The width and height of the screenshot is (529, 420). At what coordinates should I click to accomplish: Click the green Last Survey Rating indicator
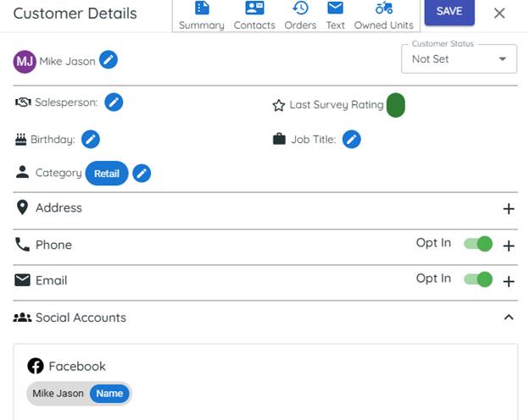[x=395, y=105]
